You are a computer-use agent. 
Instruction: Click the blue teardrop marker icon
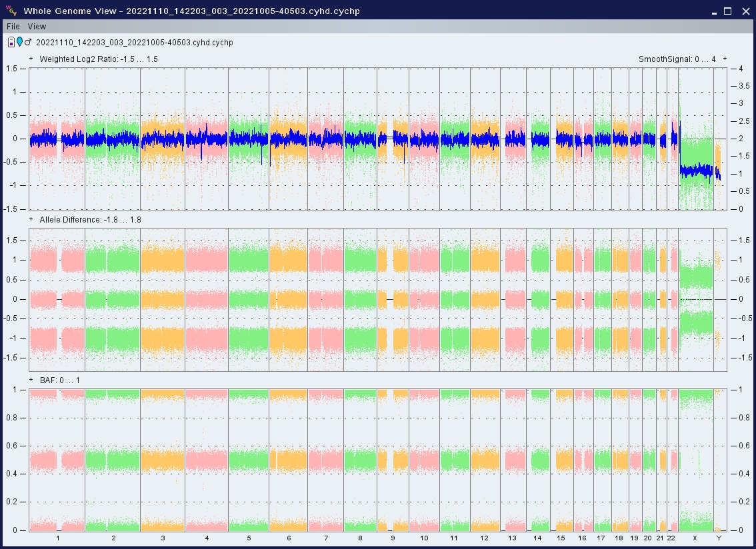[x=19, y=42]
